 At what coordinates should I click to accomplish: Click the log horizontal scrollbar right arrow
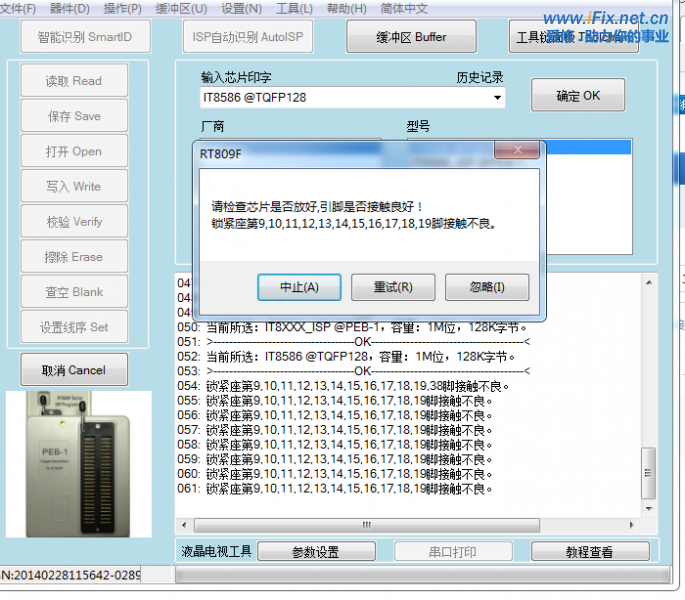point(631,525)
